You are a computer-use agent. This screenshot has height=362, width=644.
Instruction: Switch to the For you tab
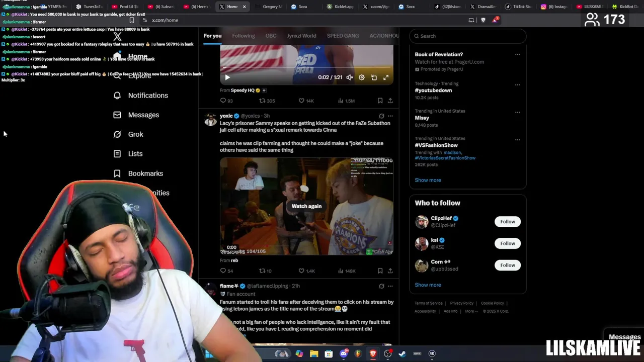(x=212, y=36)
